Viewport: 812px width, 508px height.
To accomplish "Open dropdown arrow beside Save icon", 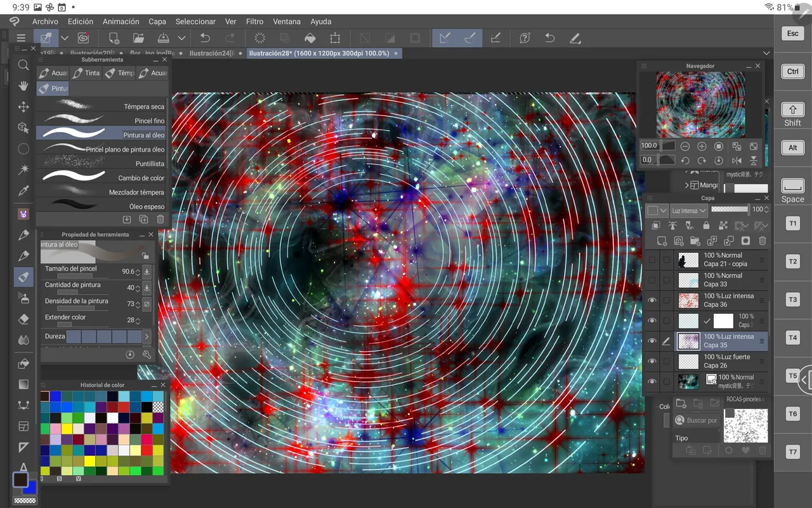I will point(181,38).
